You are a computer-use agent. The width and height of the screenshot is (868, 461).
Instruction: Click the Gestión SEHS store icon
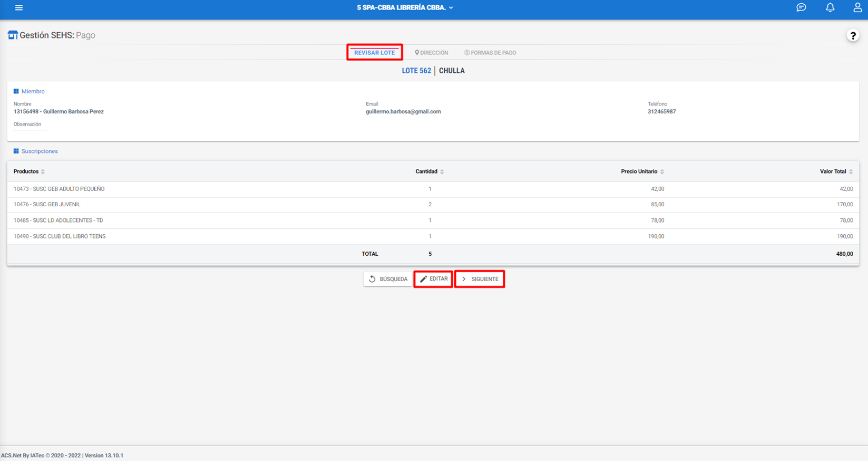pyautogui.click(x=13, y=35)
